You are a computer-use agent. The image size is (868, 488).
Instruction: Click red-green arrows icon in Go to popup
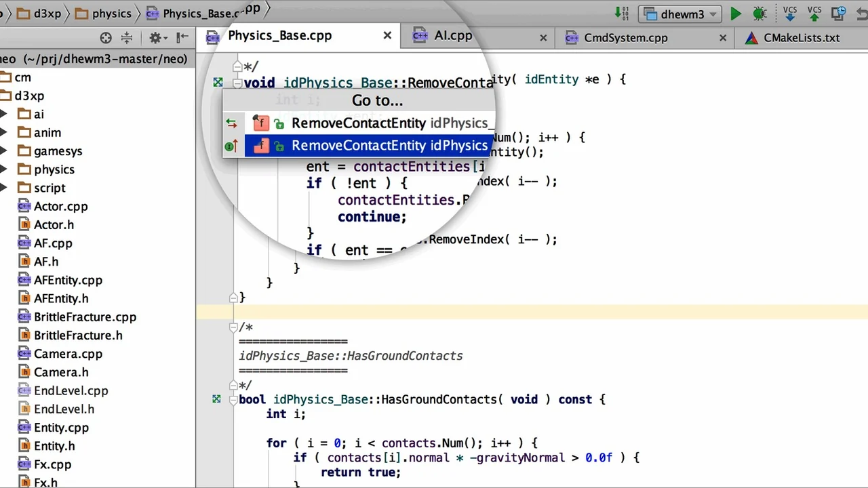coord(231,123)
